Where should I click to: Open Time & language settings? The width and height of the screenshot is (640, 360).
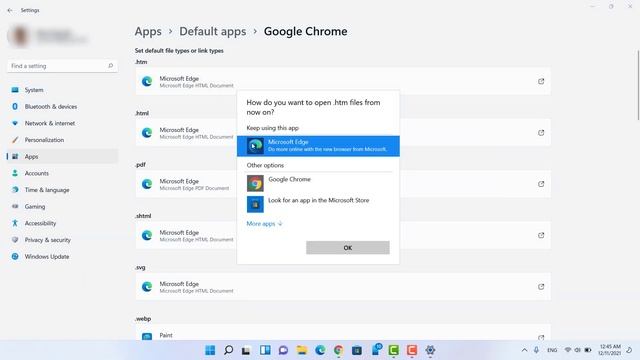pyautogui.click(x=62, y=190)
